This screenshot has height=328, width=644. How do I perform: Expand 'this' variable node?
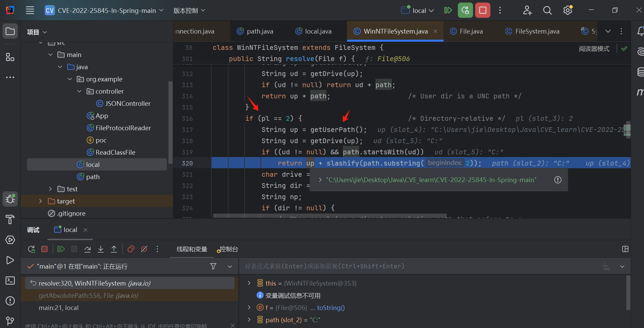249,283
